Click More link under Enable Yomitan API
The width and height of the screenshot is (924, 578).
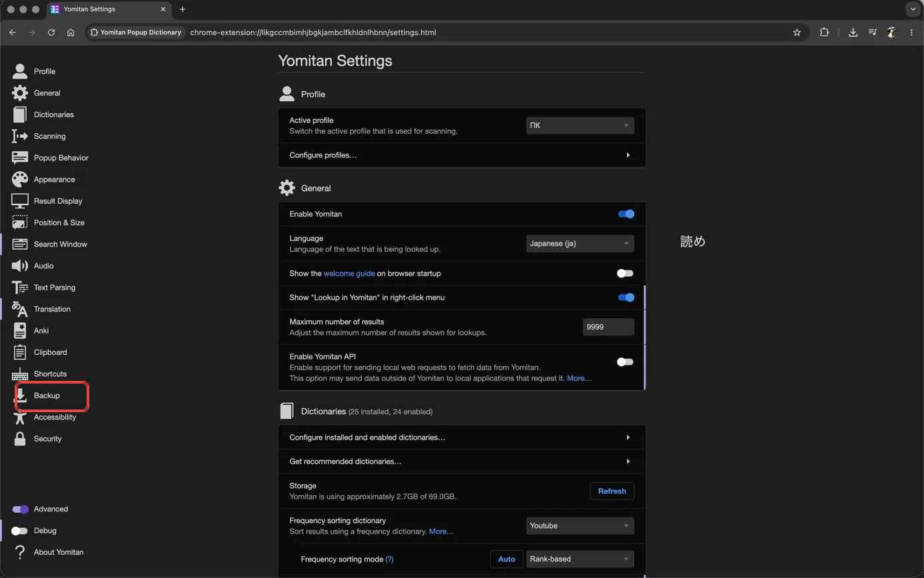(x=579, y=378)
